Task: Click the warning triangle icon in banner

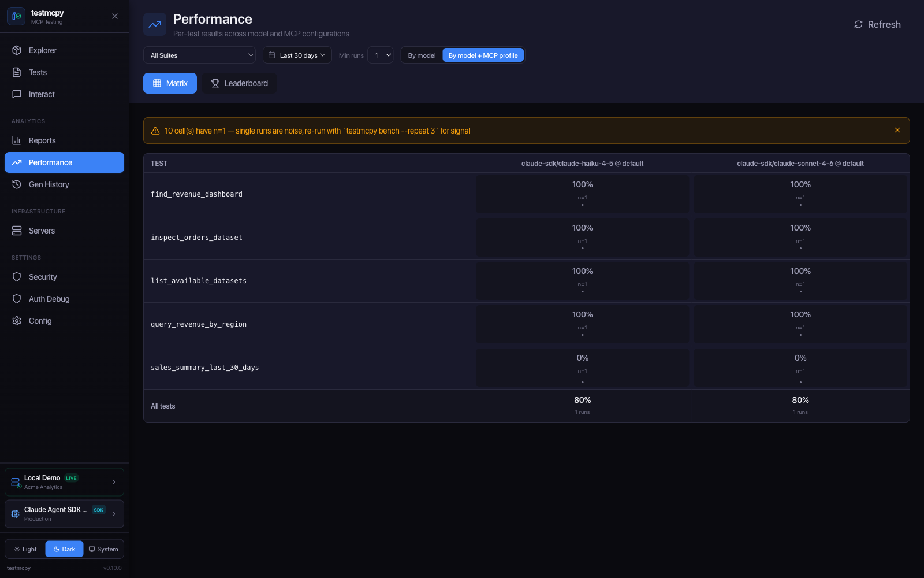Action: coord(155,131)
